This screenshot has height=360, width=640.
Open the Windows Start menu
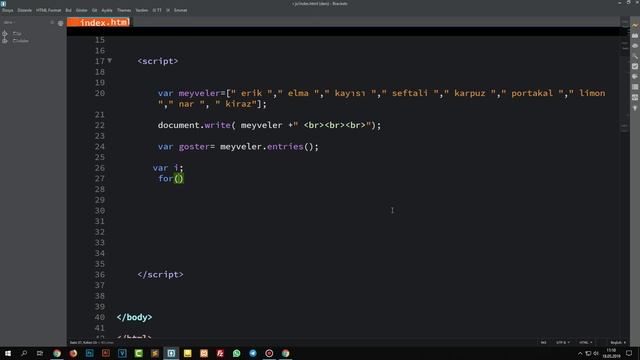click(x=8, y=353)
